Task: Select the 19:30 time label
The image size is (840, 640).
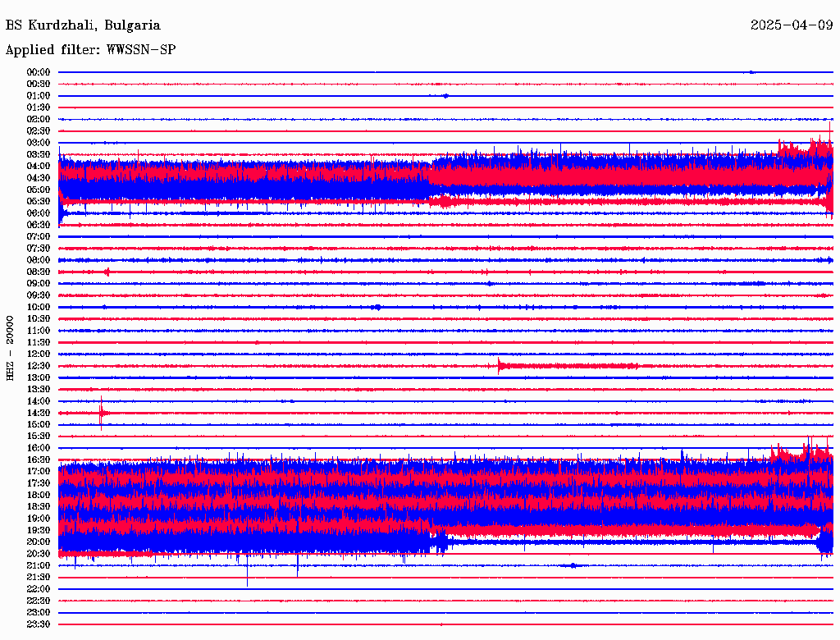Action: (39, 530)
